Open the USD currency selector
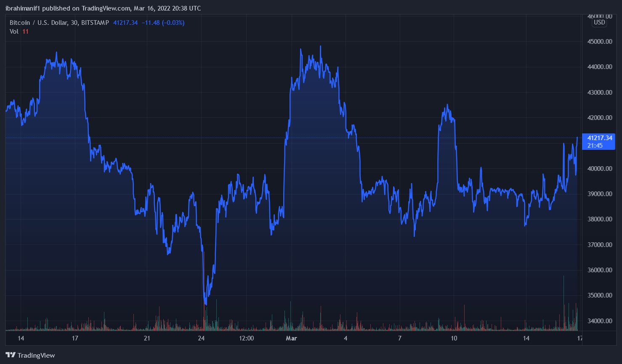This screenshot has height=364, width=622. click(599, 22)
